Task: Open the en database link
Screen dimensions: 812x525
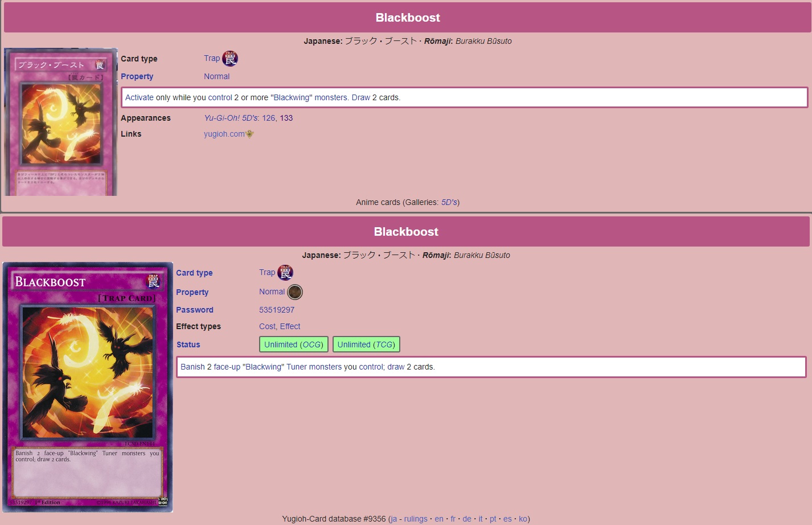Action: tap(439, 519)
